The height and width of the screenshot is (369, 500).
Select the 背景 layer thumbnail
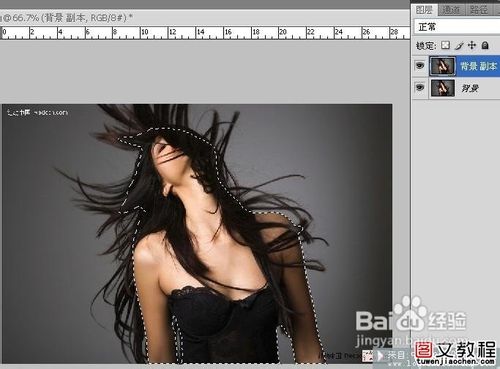pyautogui.click(x=443, y=88)
